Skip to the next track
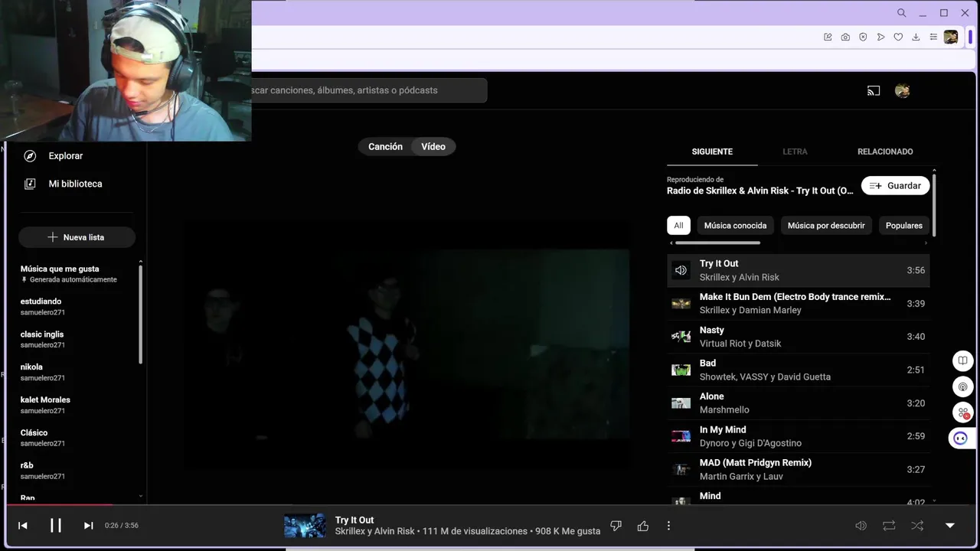Viewport: 980px width, 551px height. (88, 526)
